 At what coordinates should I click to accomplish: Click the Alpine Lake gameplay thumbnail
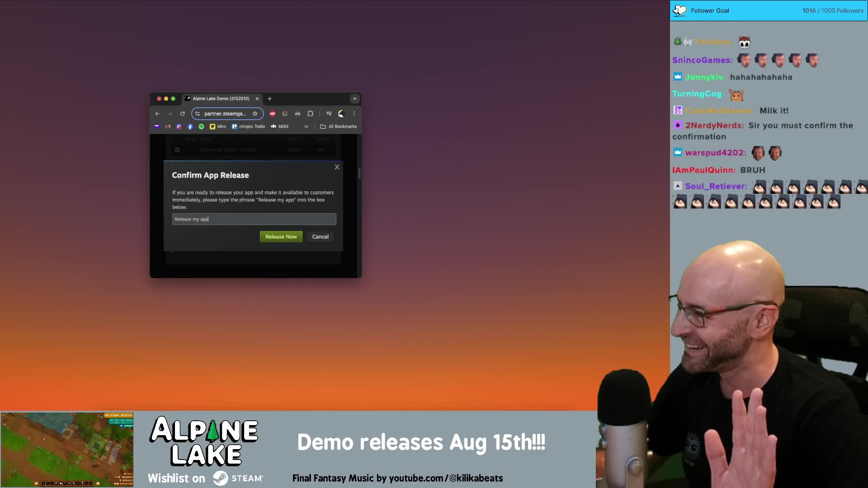(67, 450)
